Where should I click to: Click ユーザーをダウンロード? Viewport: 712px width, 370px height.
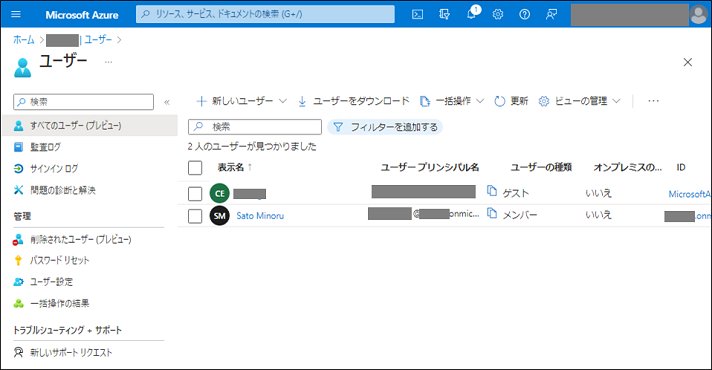point(353,101)
